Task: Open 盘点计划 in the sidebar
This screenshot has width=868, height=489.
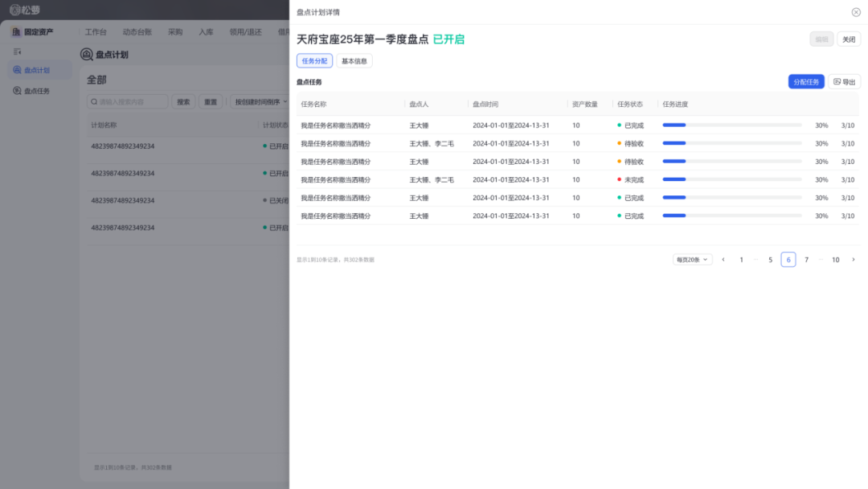Action: pyautogui.click(x=36, y=70)
